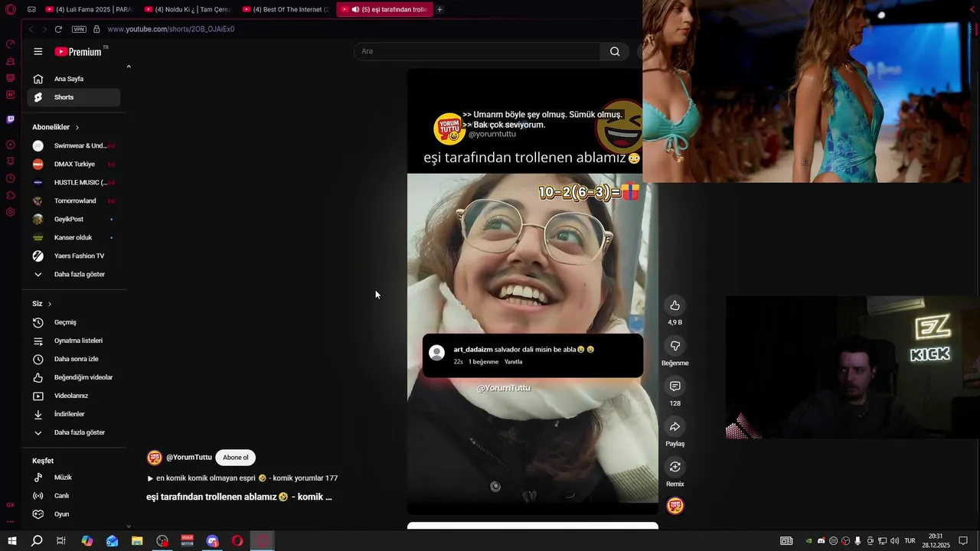Open File Explorer from the taskbar
980x551 pixels.
click(137, 541)
